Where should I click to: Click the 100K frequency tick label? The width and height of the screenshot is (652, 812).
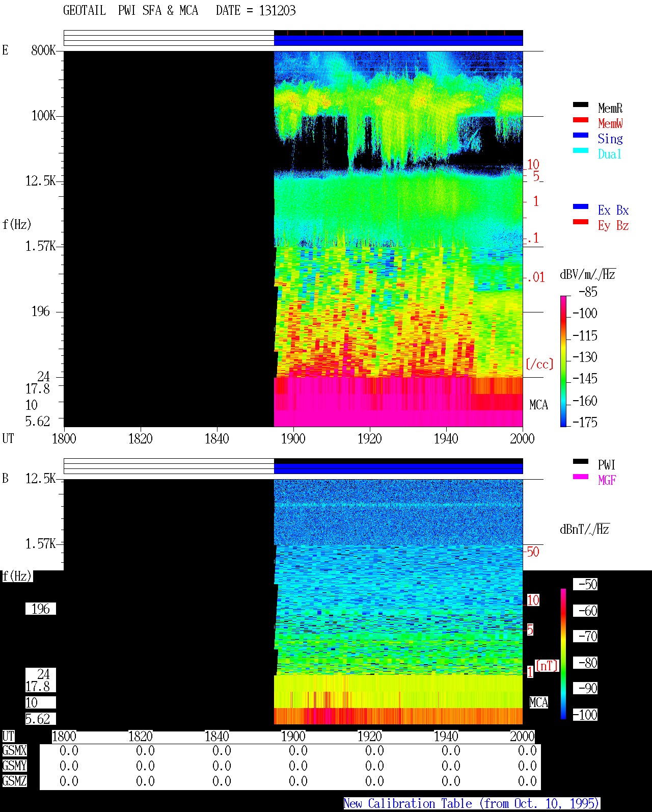43,115
